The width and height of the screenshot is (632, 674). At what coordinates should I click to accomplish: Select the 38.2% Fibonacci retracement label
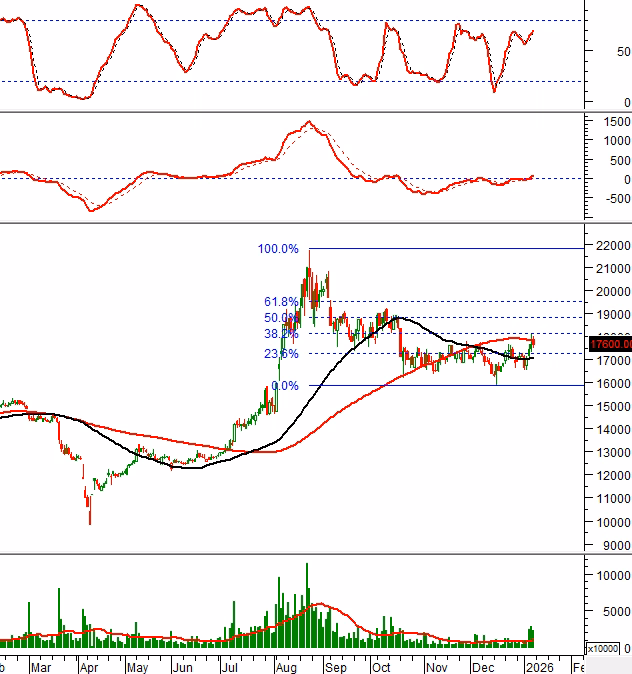(x=281, y=334)
